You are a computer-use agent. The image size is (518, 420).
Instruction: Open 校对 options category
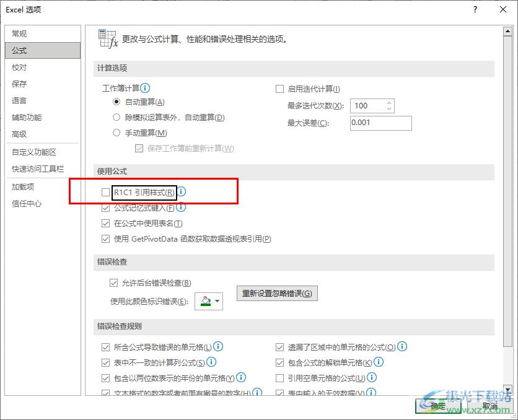[43, 68]
